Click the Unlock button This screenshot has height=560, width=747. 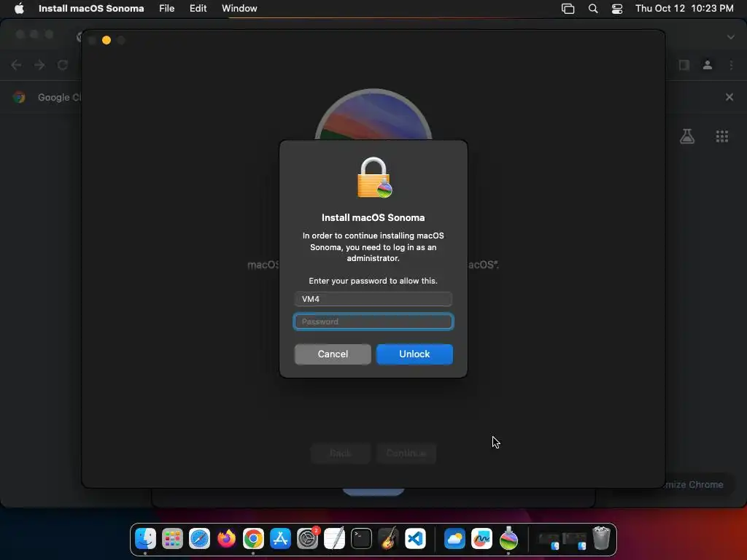(414, 354)
